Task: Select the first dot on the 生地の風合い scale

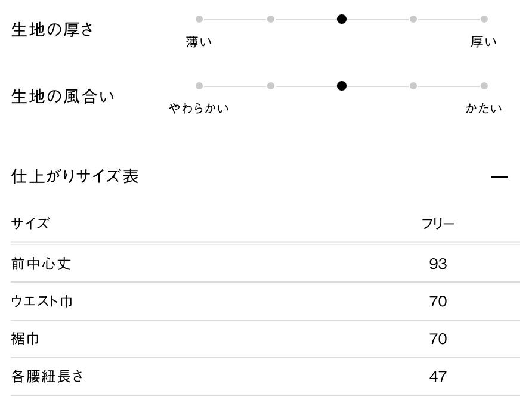Action: click(199, 86)
